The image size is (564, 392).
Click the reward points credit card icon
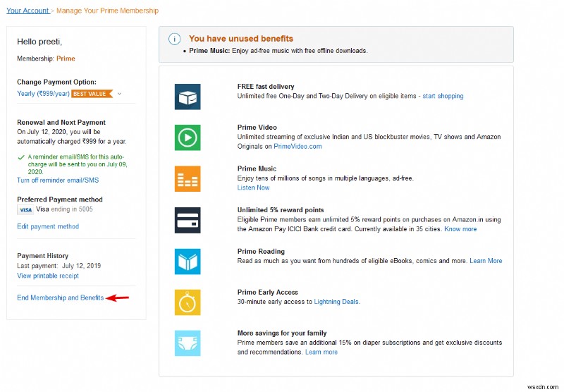click(x=188, y=220)
